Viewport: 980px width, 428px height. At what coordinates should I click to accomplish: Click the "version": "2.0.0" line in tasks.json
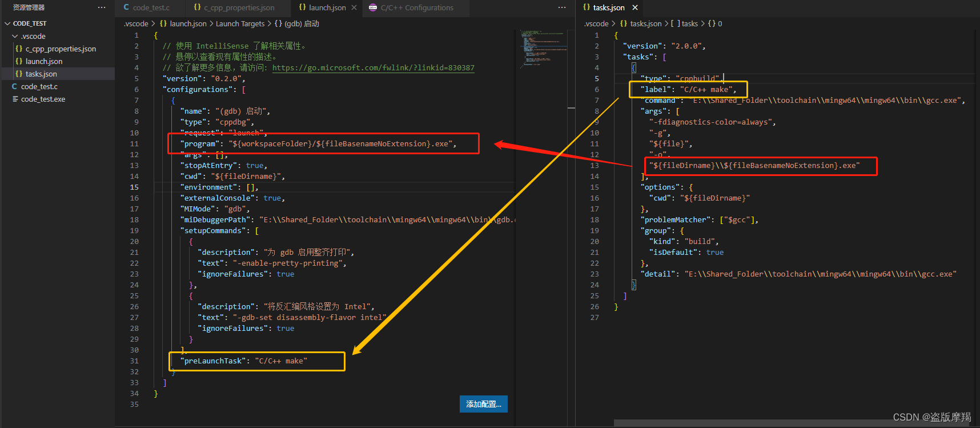664,46
